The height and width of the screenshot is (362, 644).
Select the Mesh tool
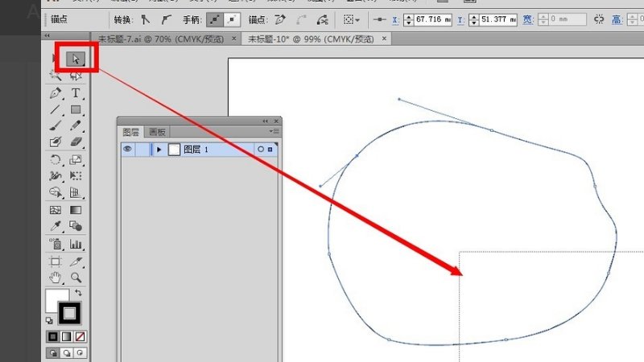click(55, 210)
